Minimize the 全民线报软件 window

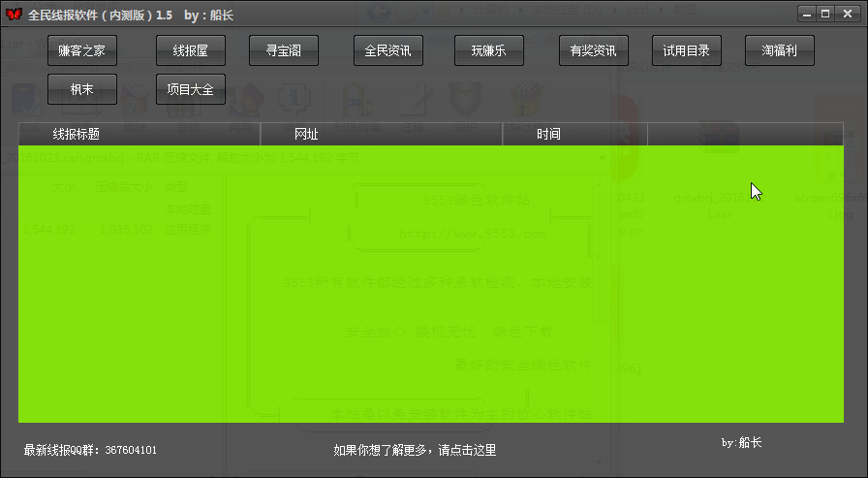(807, 13)
